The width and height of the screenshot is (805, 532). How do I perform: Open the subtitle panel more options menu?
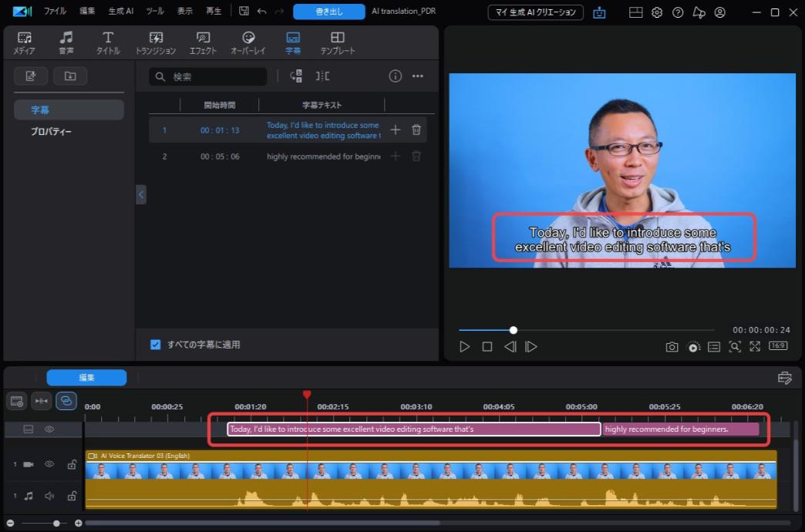(417, 76)
